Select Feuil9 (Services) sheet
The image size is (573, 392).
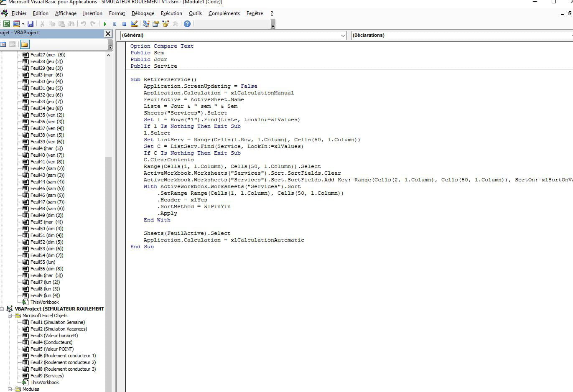47,376
